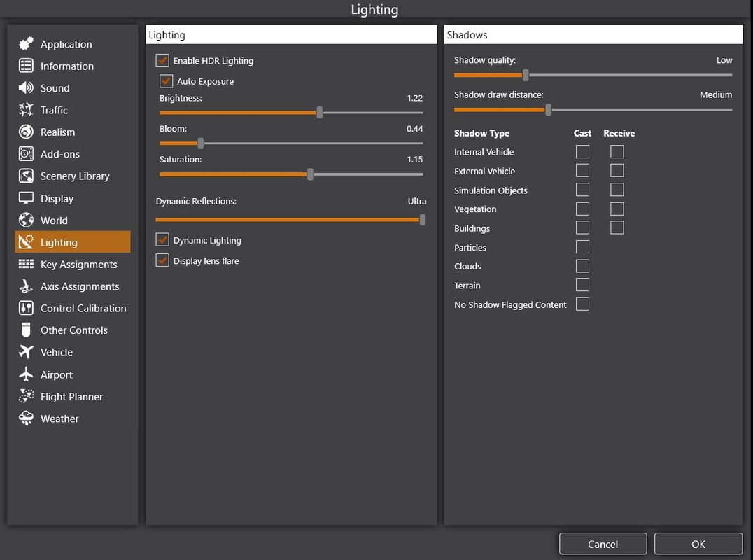The width and height of the screenshot is (753, 560).
Task: Enable Internal Vehicle receive shadow
Action: pos(617,152)
